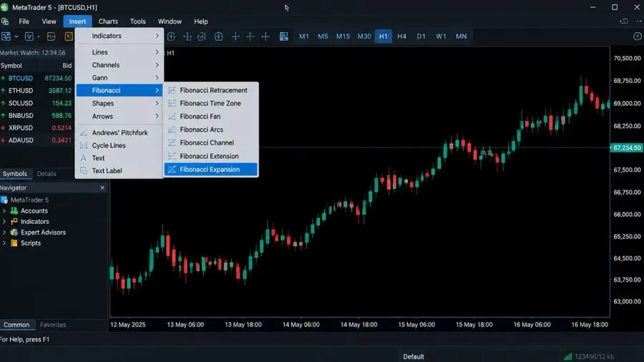644x362 pixels.
Task: Switch to the Details tab
Action: click(47, 174)
